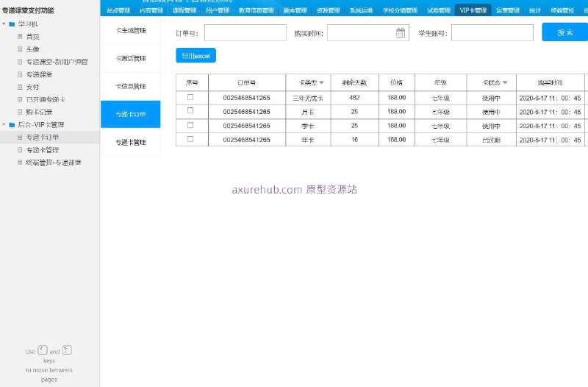Viewport: 588px width, 387px height.
Task: Tick the checkbox for the 季卡 order
Action: click(190, 125)
